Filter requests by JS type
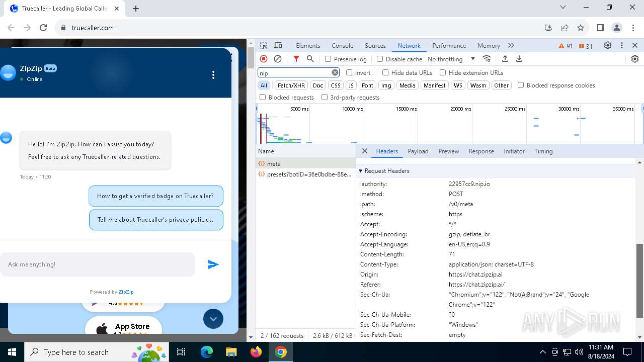Viewport: 644px width, 362px height. (351, 85)
